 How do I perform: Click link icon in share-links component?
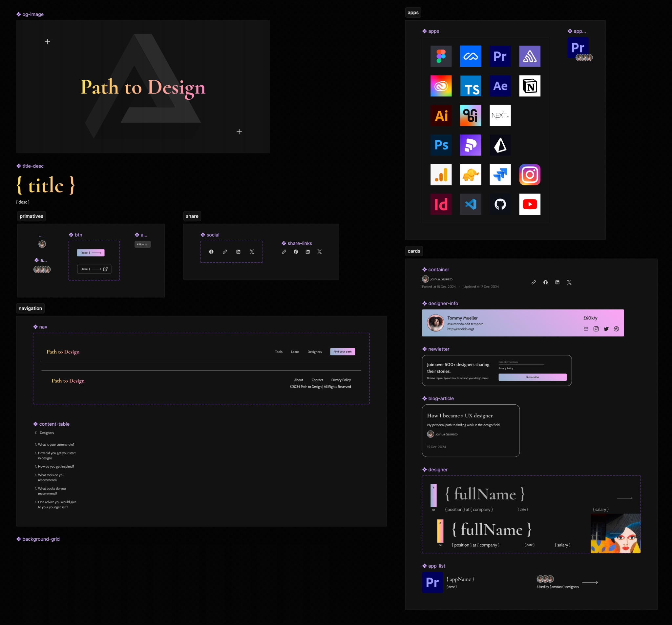coord(284,252)
